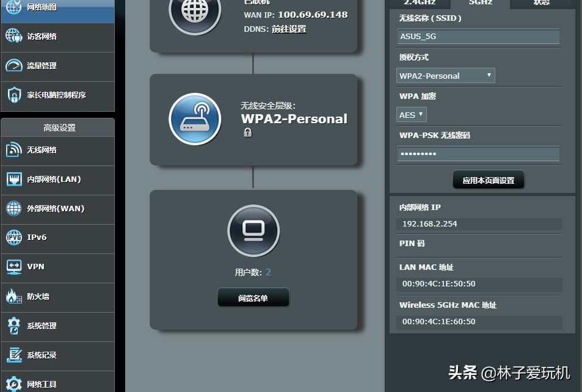Switch to the 5GHz tab
The image size is (582, 392).
[481, 3]
